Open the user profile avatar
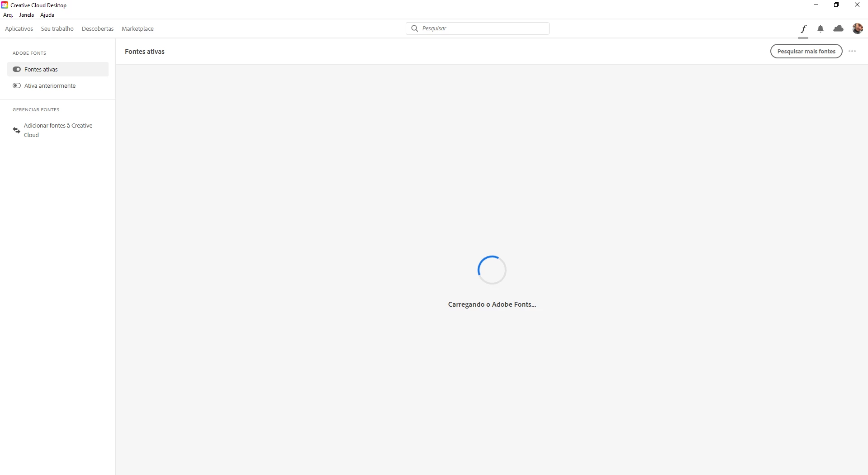The height and width of the screenshot is (475, 868). click(x=858, y=28)
